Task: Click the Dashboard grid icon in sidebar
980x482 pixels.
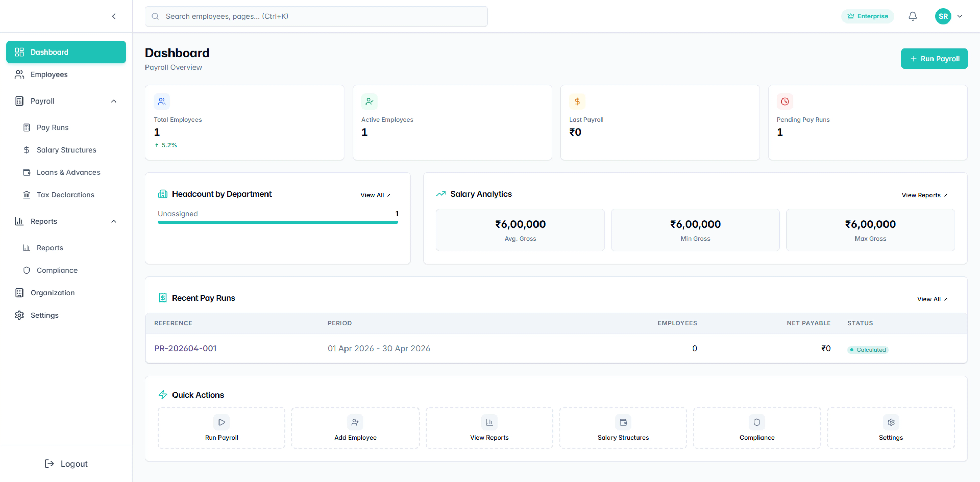Action: point(19,52)
